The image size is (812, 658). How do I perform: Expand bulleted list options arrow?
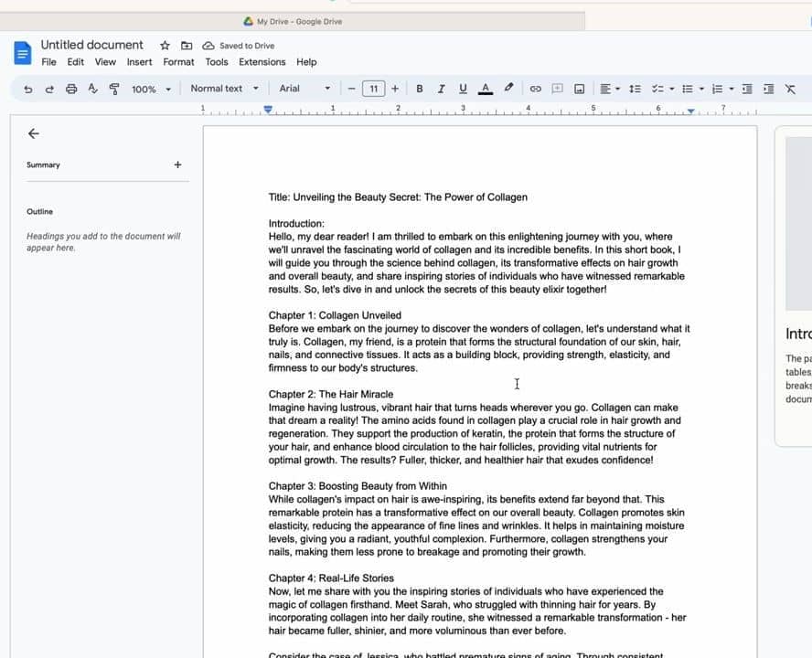pyautogui.click(x=701, y=89)
